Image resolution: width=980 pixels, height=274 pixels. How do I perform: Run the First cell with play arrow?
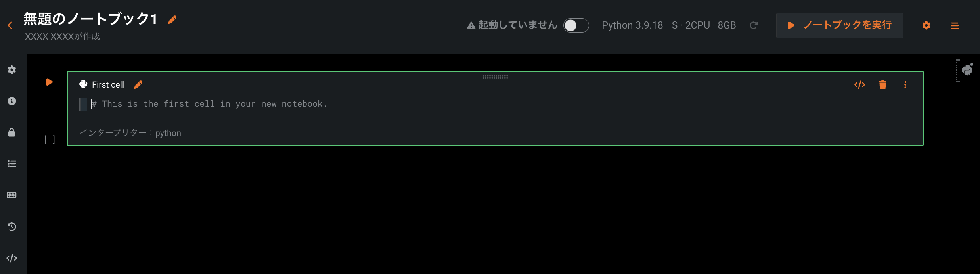point(50,82)
